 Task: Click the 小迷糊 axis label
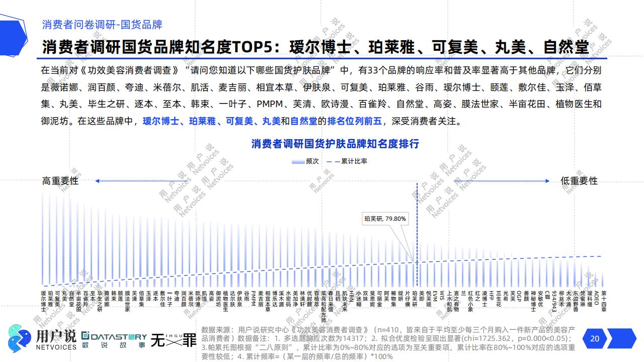pos(359,299)
